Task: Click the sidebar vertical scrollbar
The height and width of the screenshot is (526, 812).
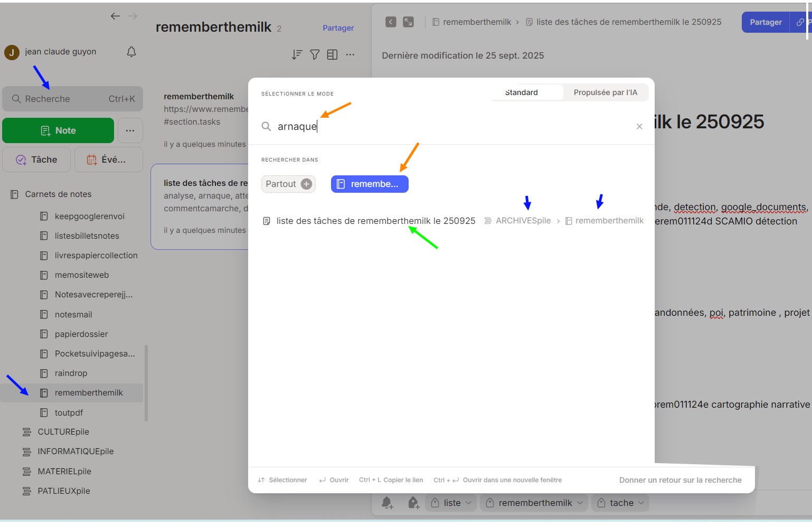Action: tap(146, 383)
